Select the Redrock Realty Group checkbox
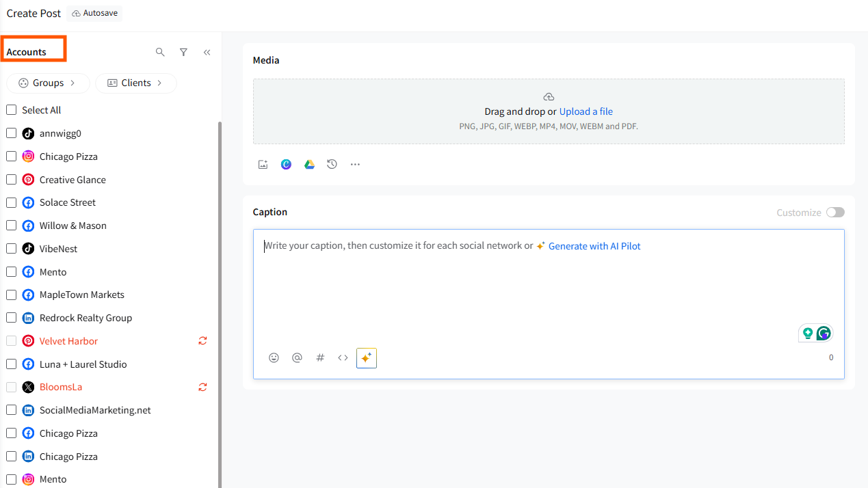 pos(11,318)
